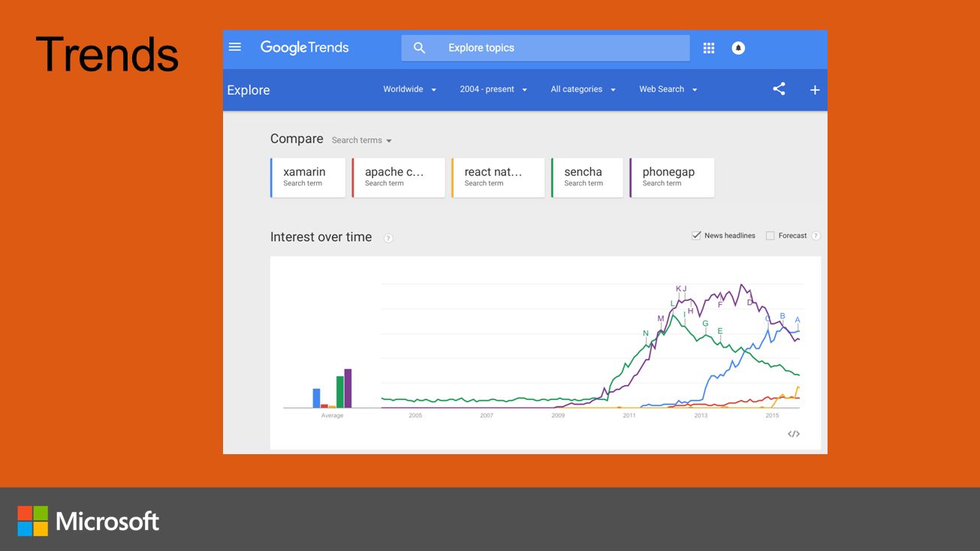Click news headline marker F on chart

point(720,304)
